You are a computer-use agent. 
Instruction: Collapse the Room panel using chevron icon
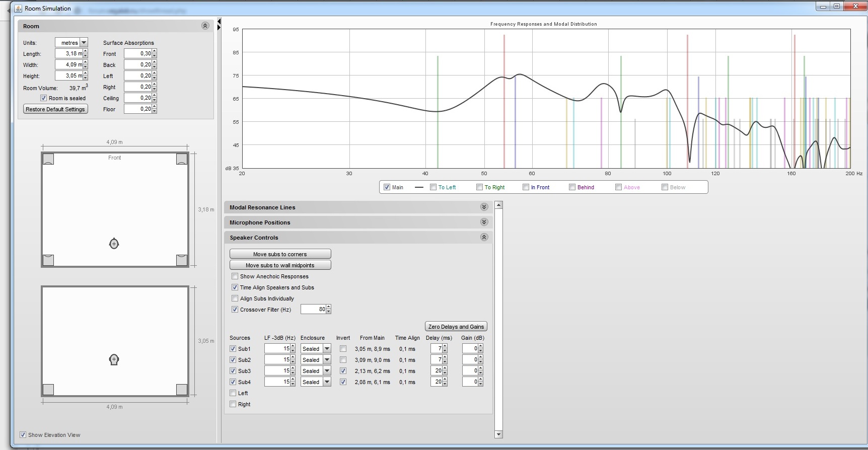click(205, 26)
